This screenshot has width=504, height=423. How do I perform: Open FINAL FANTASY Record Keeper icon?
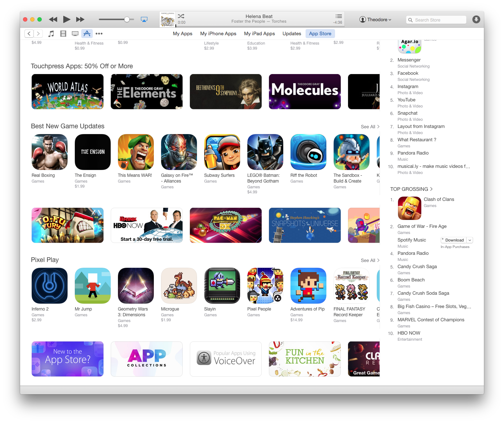[x=352, y=286]
